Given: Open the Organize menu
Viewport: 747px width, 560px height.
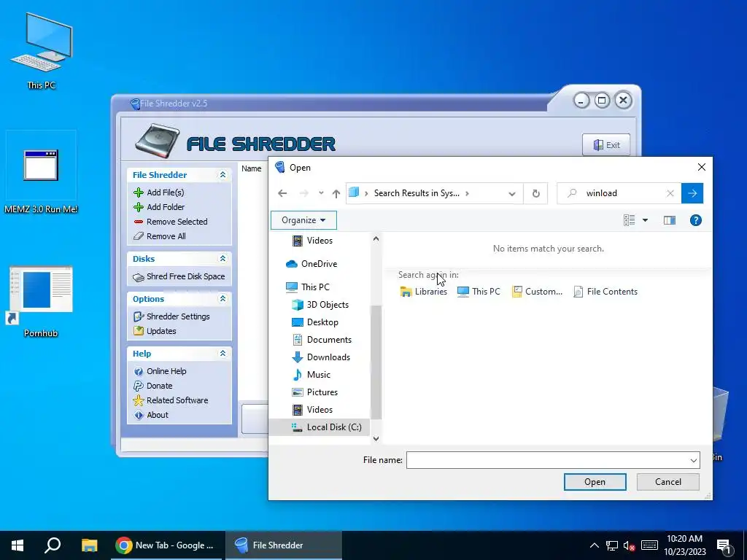Looking at the screenshot, I should tap(303, 220).
